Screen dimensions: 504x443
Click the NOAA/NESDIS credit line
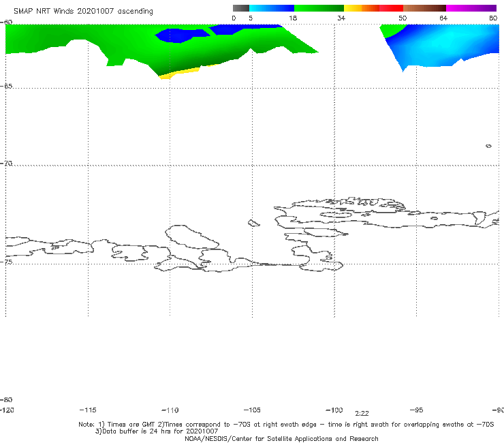click(281, 439)
